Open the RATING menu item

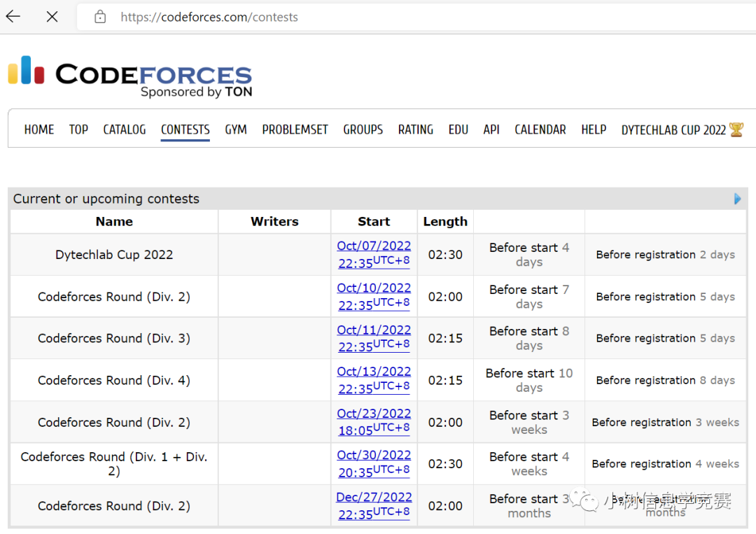tap(416, 129)
